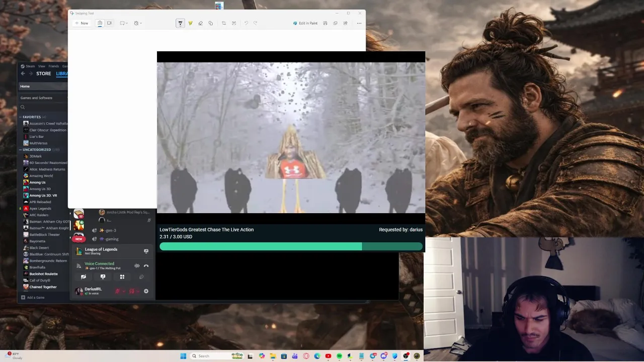Toggle the Discord camera button
Image resolution: width=644 pixels, height=362 pixels.
[84, 277]
